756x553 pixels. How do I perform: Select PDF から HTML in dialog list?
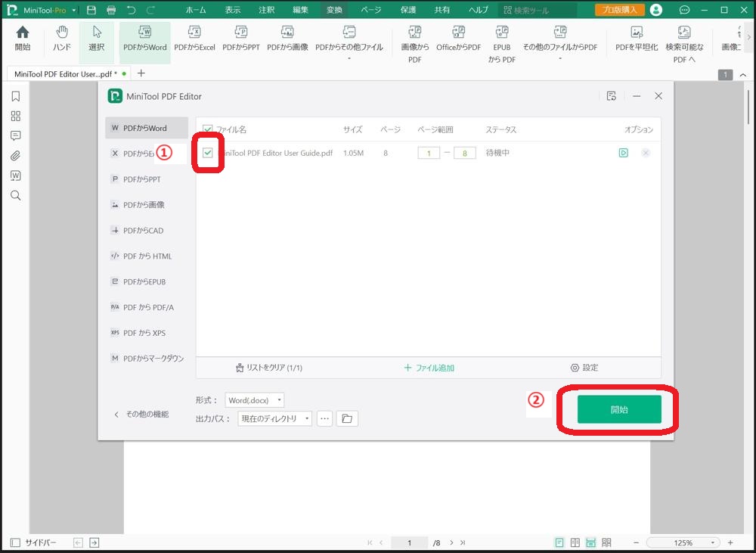click(x=147, y=256)
